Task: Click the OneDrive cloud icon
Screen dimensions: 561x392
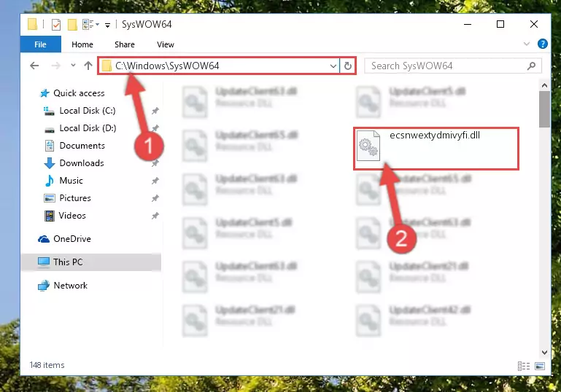Action: pyautogui.click(x=44, y=239)
